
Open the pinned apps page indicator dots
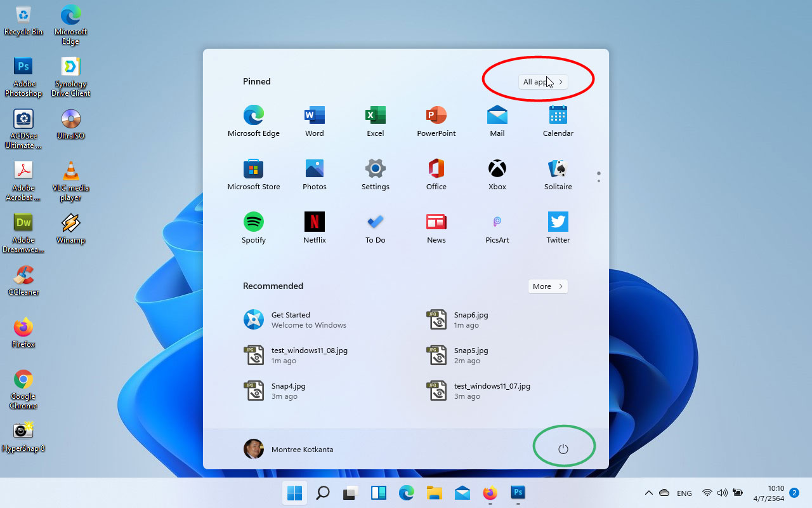pos(598,176)
